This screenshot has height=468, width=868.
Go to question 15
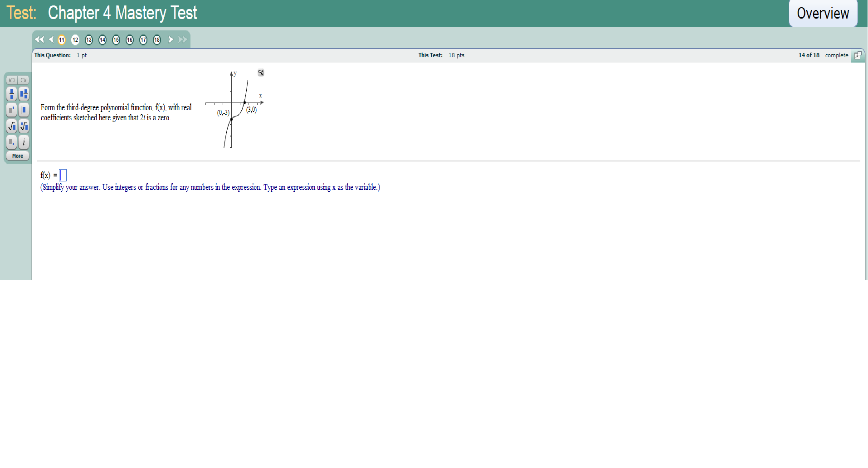tap(116, 40)
